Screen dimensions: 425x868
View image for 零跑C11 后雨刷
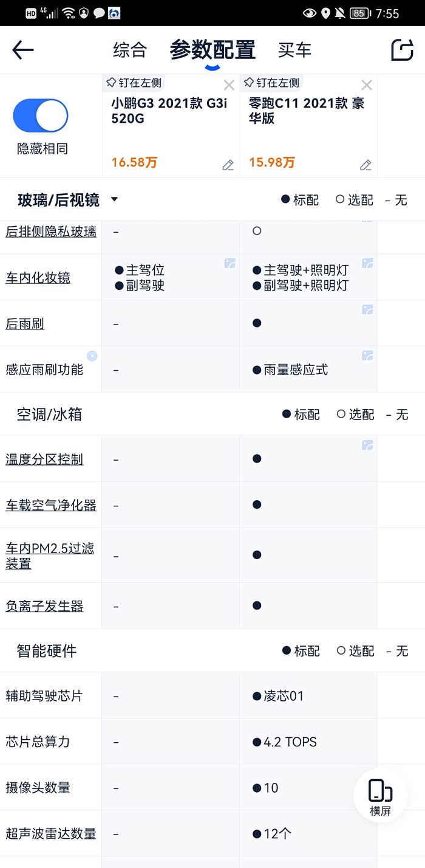(x=367, y=309)
